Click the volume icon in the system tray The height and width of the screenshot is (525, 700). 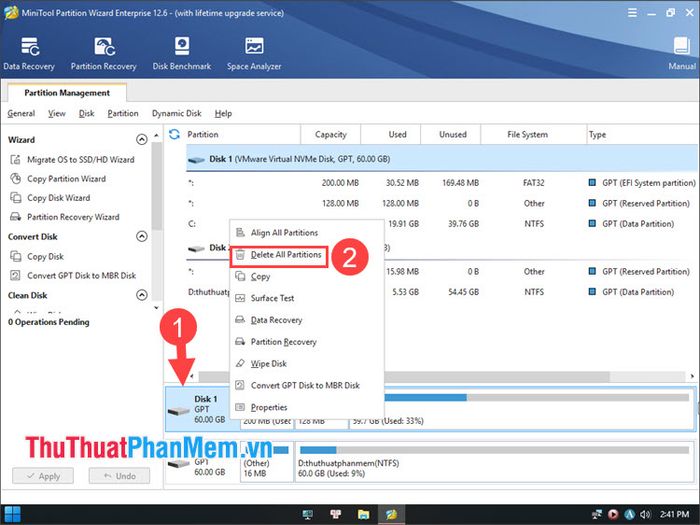(645, 514)
